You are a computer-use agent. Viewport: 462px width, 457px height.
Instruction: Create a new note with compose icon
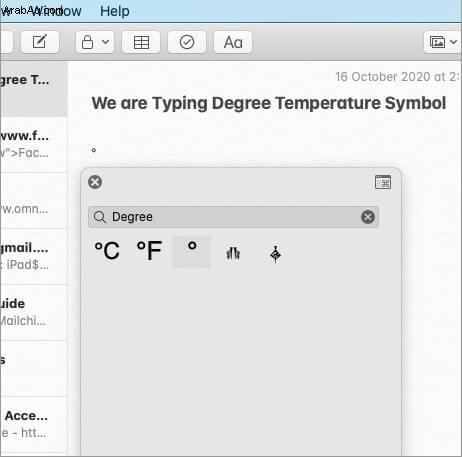tap(40, 42)
